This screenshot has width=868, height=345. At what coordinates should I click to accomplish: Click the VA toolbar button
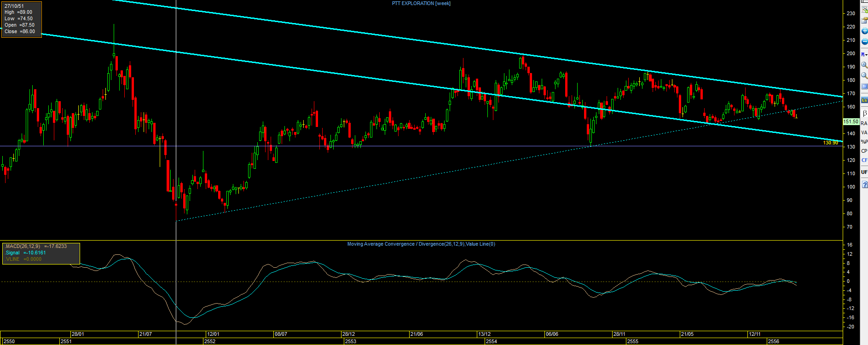point(864,132)
